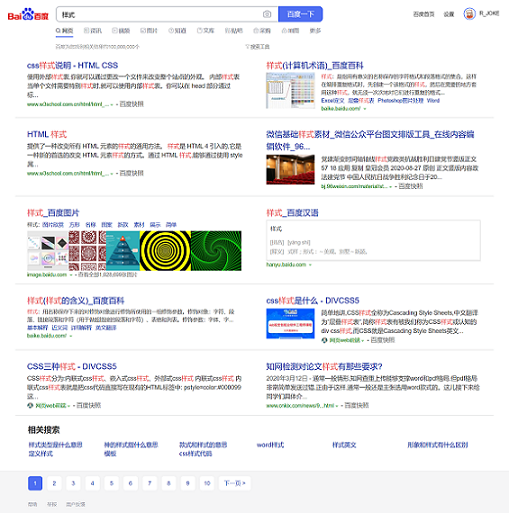
Task: Switch to the 知道 tab
Action: pos(177,31)
